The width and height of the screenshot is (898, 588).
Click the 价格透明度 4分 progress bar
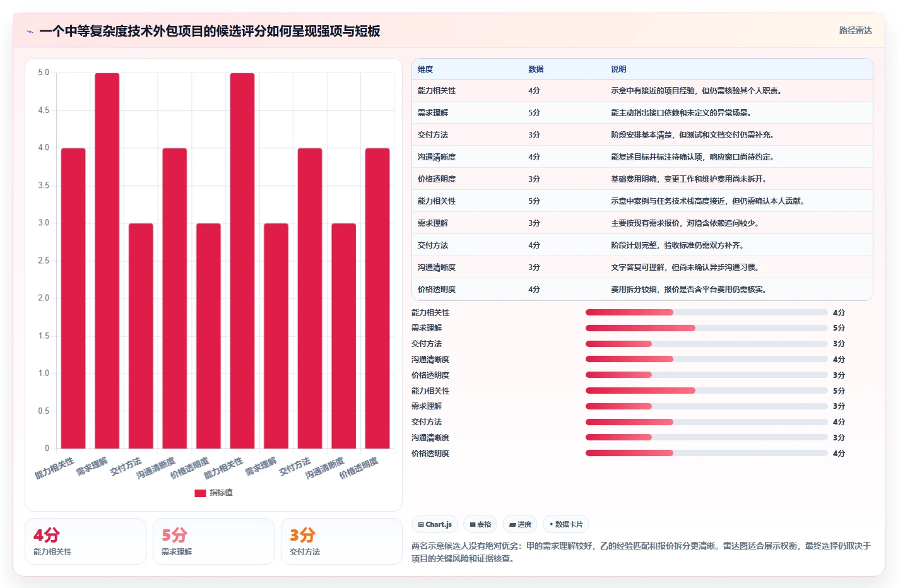(x=706, y=453)
